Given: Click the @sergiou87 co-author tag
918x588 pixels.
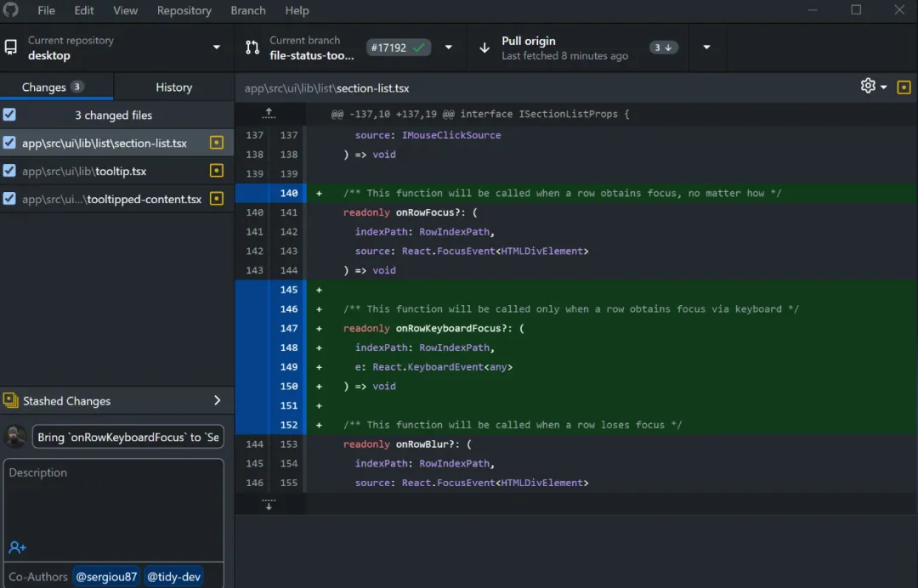Looking at the screenshot, I should point(106,576).
